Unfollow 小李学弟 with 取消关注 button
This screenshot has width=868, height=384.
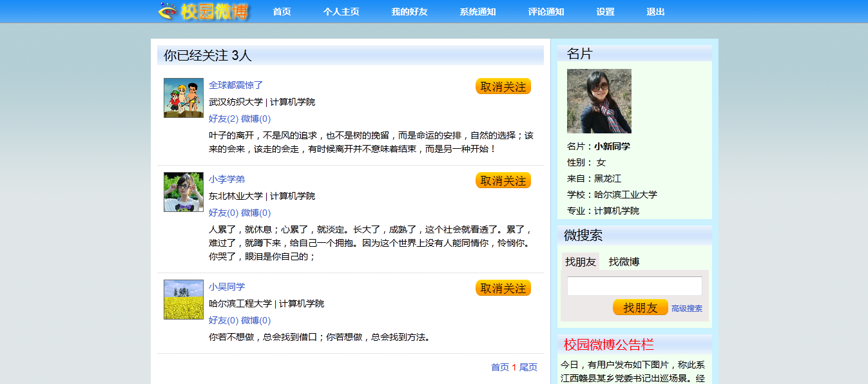coord(503,180)
